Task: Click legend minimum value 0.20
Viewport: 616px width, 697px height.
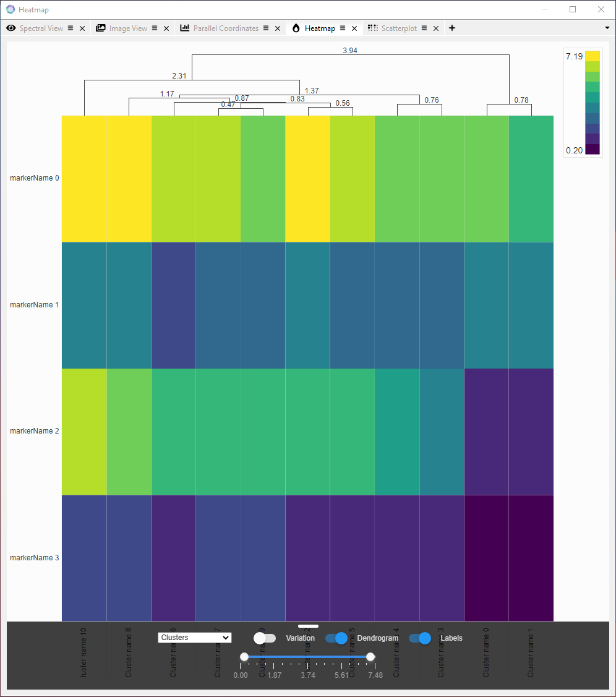Action: tap(574, 150)
